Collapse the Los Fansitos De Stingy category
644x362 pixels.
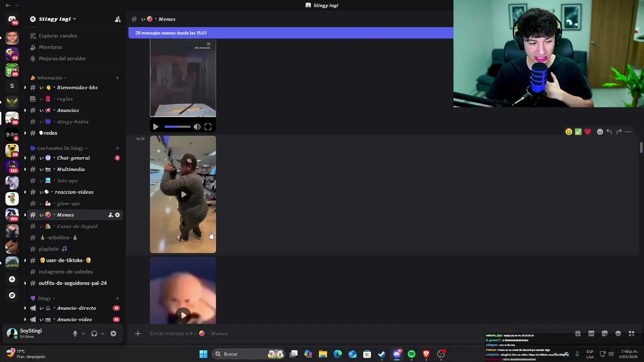[59, 148]
